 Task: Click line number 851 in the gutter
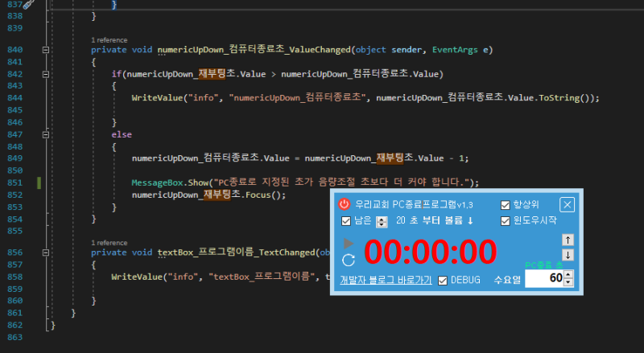(14, 183)
